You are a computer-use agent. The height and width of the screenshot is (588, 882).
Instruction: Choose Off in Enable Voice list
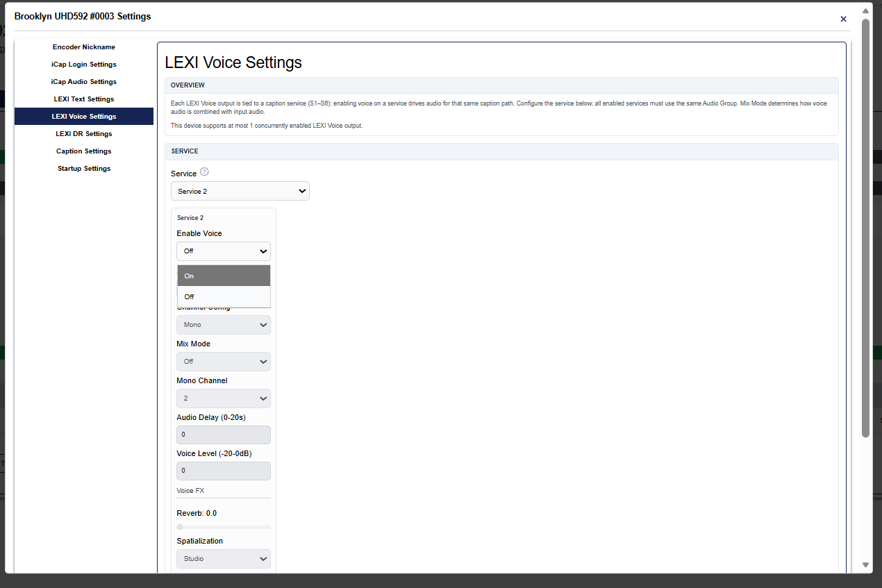224,296
